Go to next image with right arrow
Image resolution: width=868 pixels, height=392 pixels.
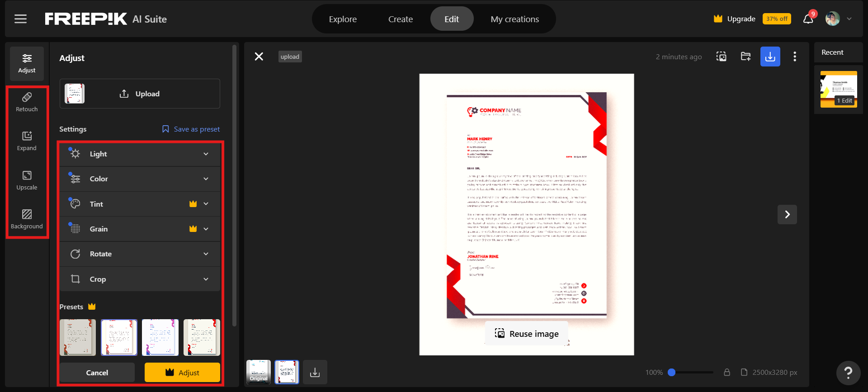(x=787, y=214)
